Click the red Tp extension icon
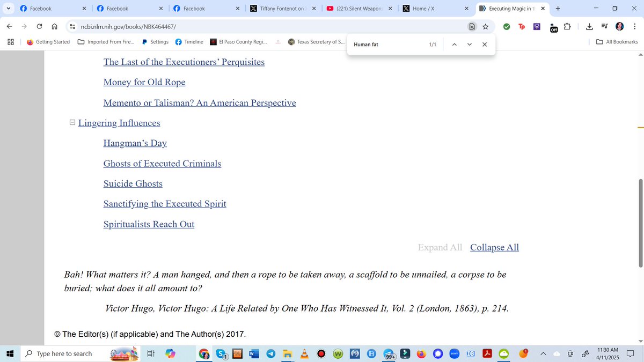Viewport: 644px width, 362px height. 522,26
